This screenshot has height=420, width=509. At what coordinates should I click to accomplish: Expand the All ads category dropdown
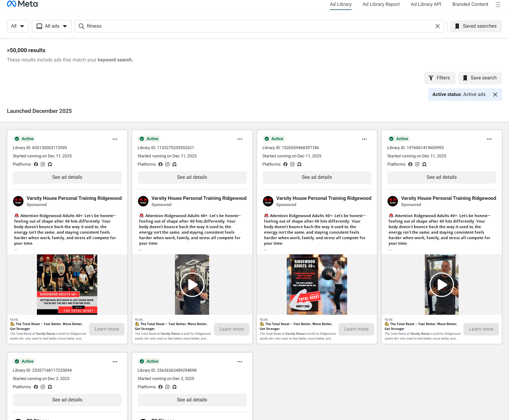[52, 26]
